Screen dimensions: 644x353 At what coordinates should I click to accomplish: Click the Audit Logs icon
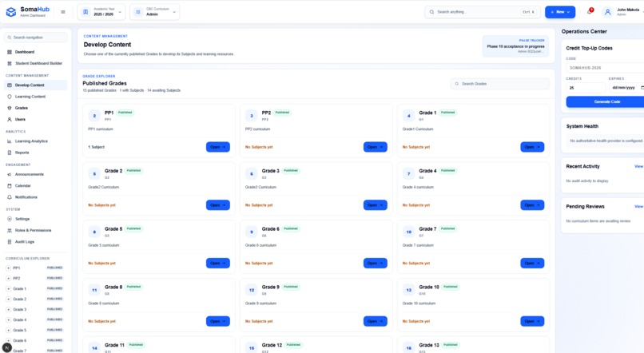[x=10, y=242]
